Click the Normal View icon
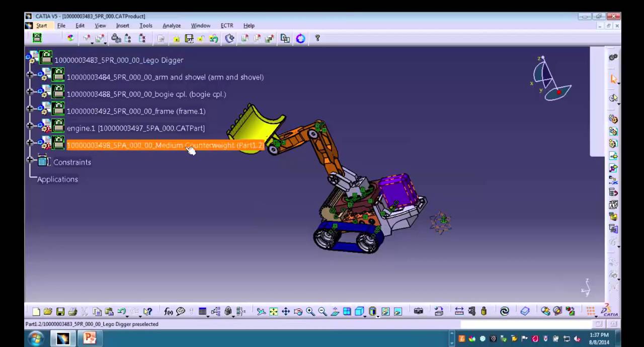 tap(335, 312)
